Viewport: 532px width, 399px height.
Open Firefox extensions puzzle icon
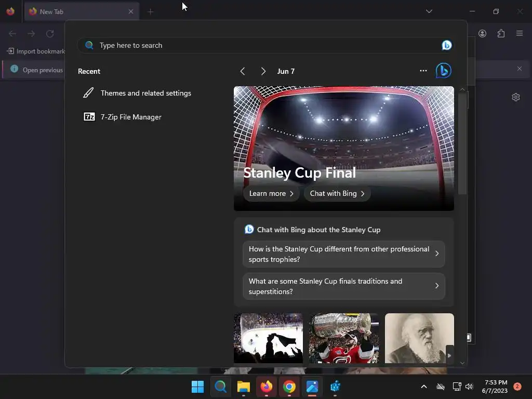coord(501,34)
